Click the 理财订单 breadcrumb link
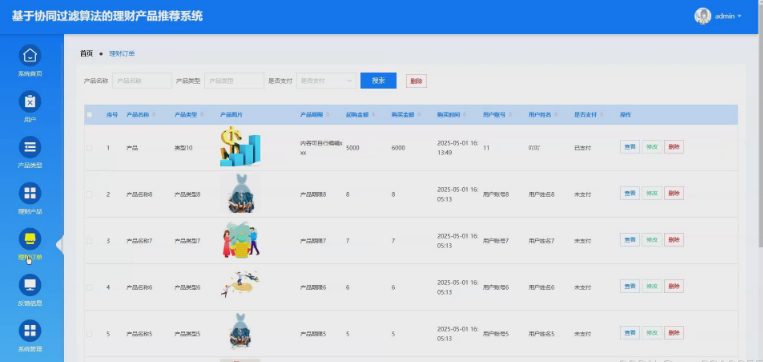Viewport: 763px width, 362px height. point(122,54)
